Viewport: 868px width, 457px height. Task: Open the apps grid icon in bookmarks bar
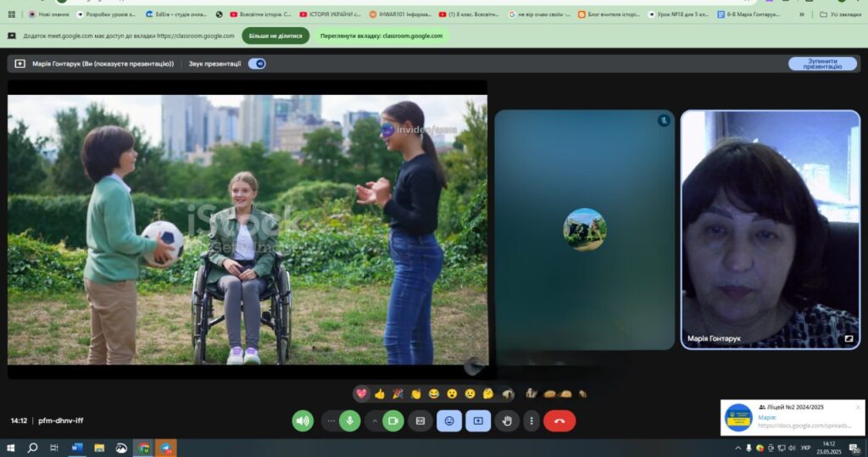12,14
